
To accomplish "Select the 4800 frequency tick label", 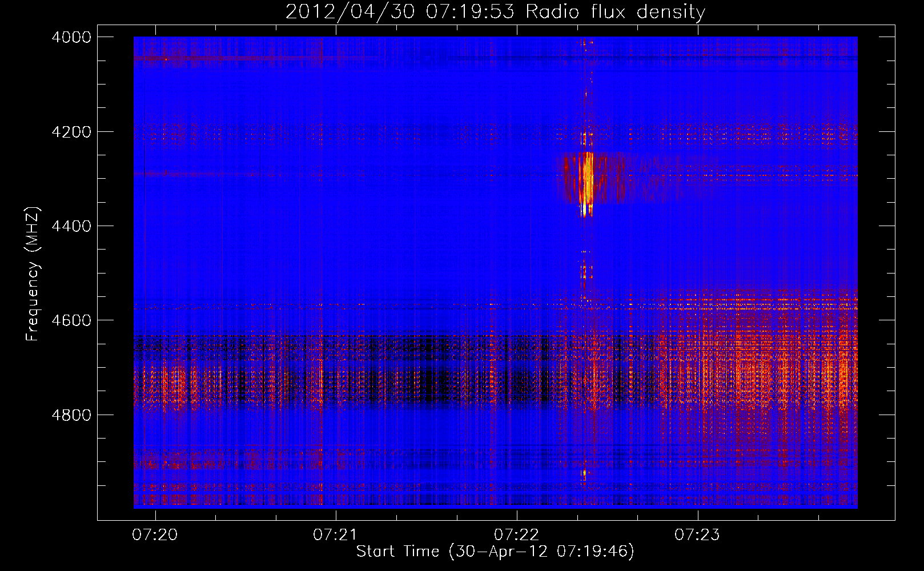I will tap(71, 415).
